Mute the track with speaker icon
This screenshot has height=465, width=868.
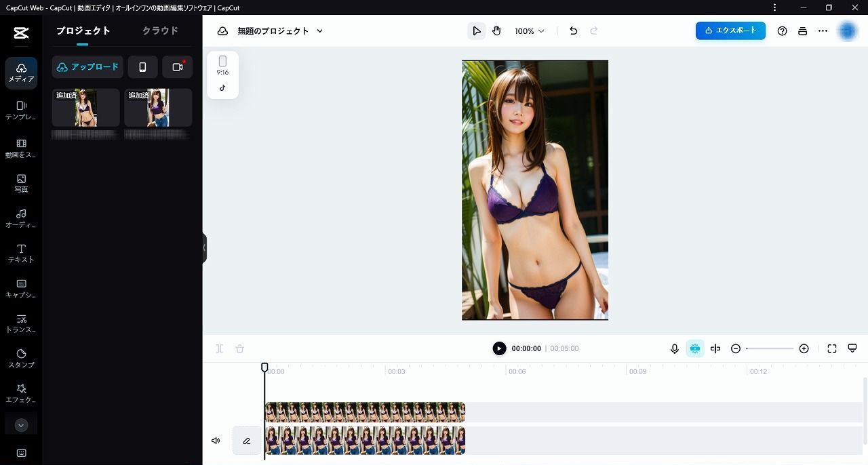216,441
